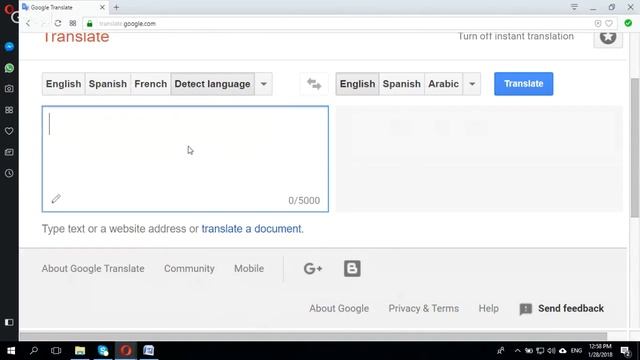Open History clock icon in sidebar
This screenshot has width=640, height=360.
[x=9, y=173]
